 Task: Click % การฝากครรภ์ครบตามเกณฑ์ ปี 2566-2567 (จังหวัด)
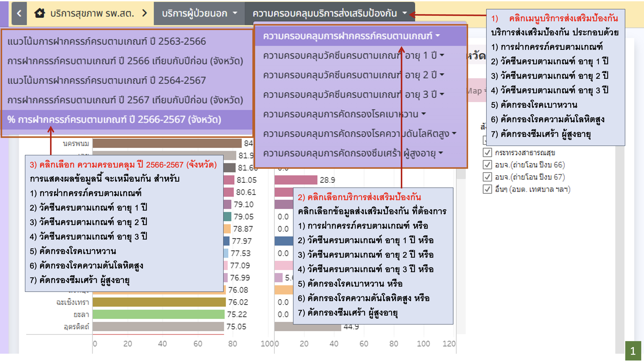(114, 119)
